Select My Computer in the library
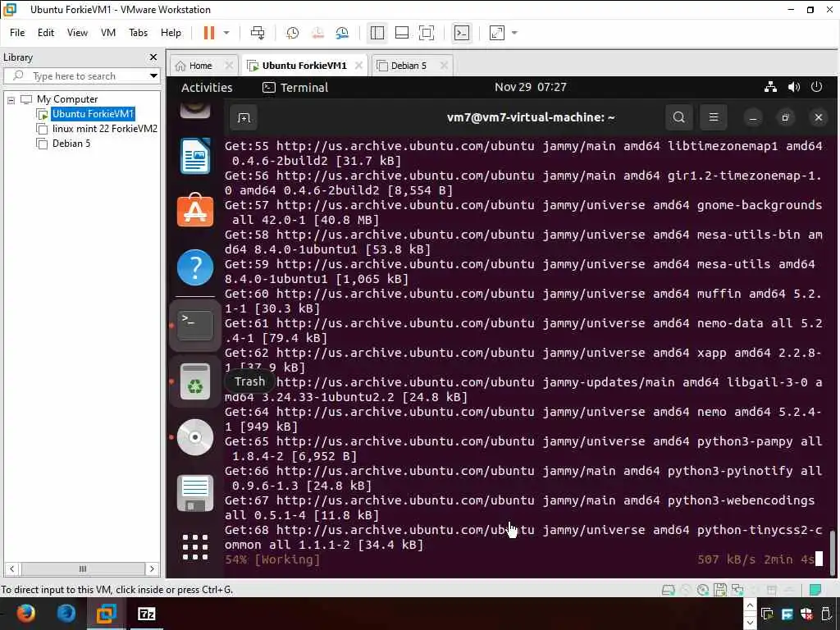The width and height of the screenshot is (840, 630). pos(67,99)
